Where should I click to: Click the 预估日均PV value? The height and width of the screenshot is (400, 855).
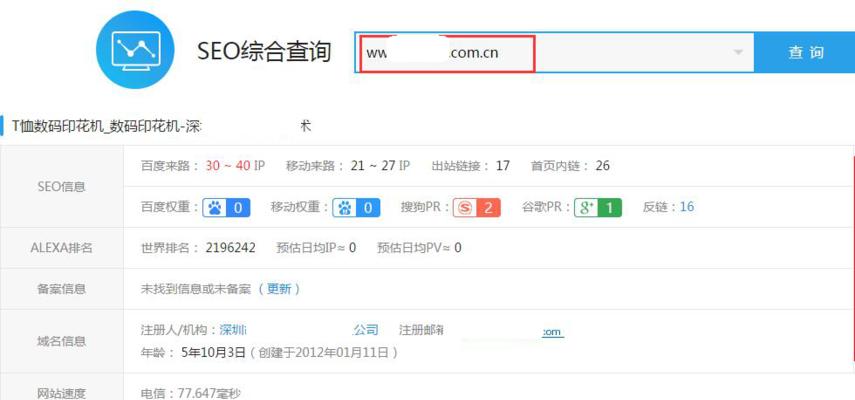tap(458, 248)
